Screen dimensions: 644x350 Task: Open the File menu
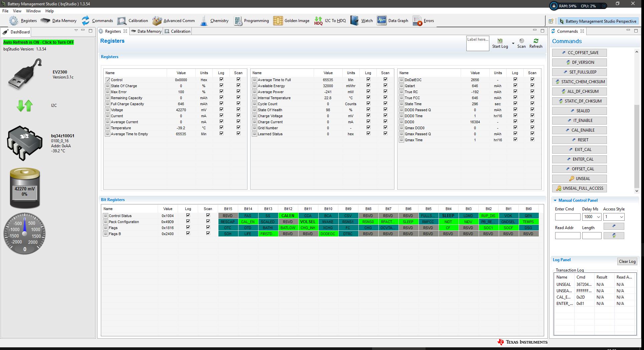point(5,11)
